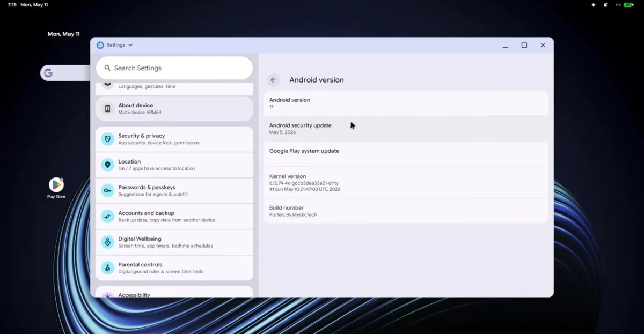The width and height of the screenshot is (644, 334).
Task: Click the About device phone icon
Action: (108, 109)
